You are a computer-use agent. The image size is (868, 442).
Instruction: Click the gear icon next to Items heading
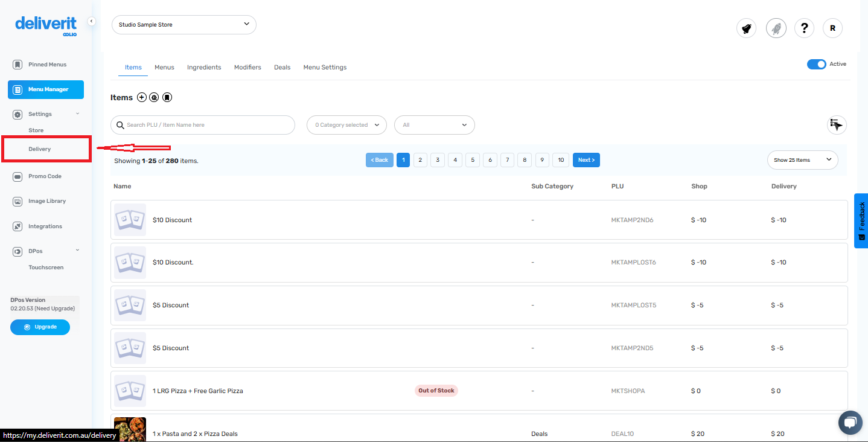154,97
